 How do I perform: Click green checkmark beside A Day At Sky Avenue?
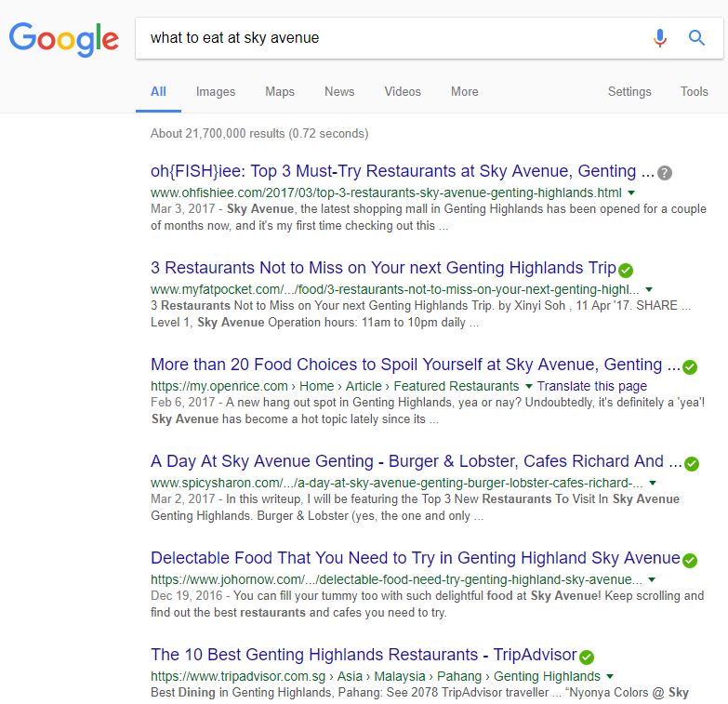(x=692, y=463)
